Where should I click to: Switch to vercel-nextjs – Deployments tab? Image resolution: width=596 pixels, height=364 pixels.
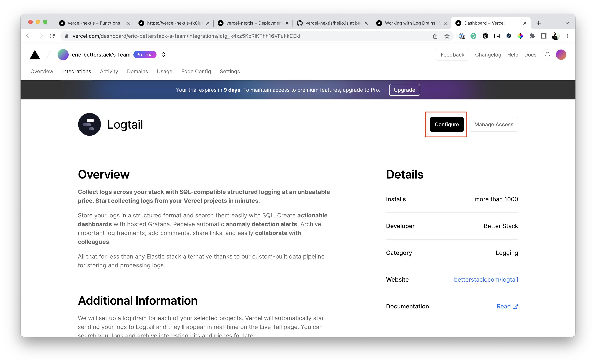(253, 23)
